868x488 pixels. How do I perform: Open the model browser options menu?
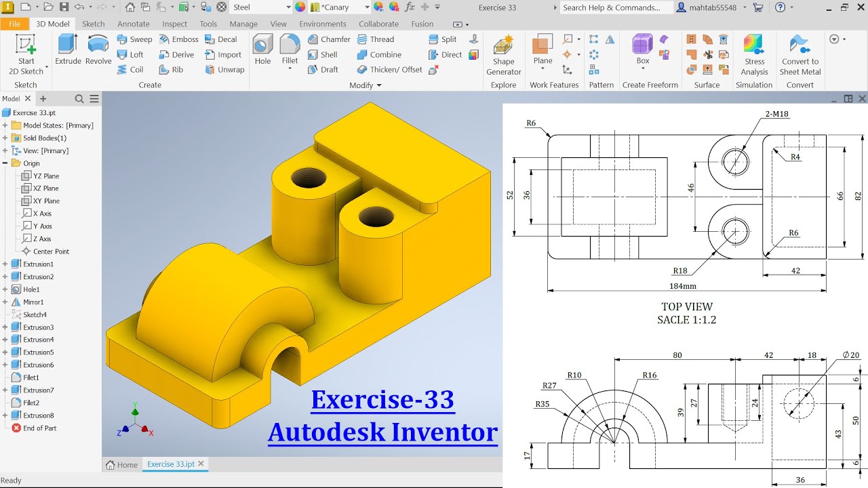[x=94, y=99]
